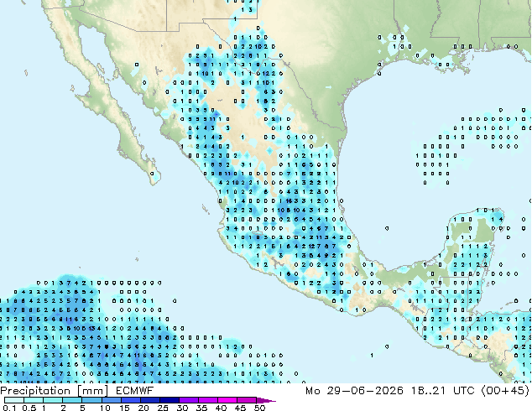The image size is (532, 411).
Task: Click the above-50 mm arrow tip of legend
Action: [x=266, y=400]
